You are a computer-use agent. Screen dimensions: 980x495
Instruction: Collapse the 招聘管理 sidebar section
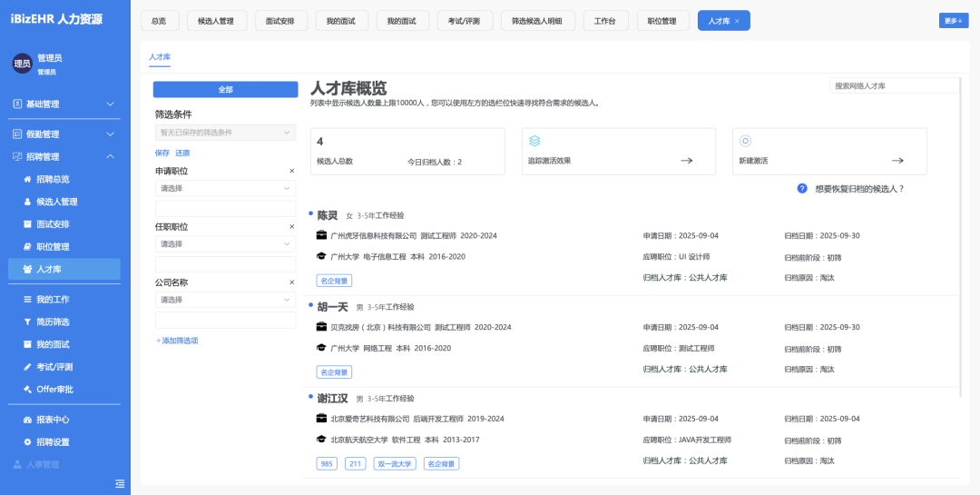pyautogui.click(x=110, y=156)
